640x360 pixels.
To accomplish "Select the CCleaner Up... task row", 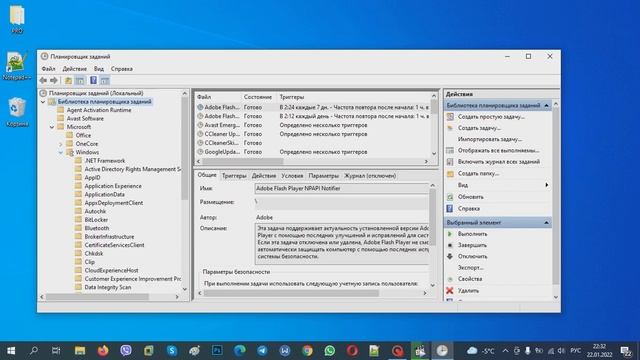I will [313, 134].
